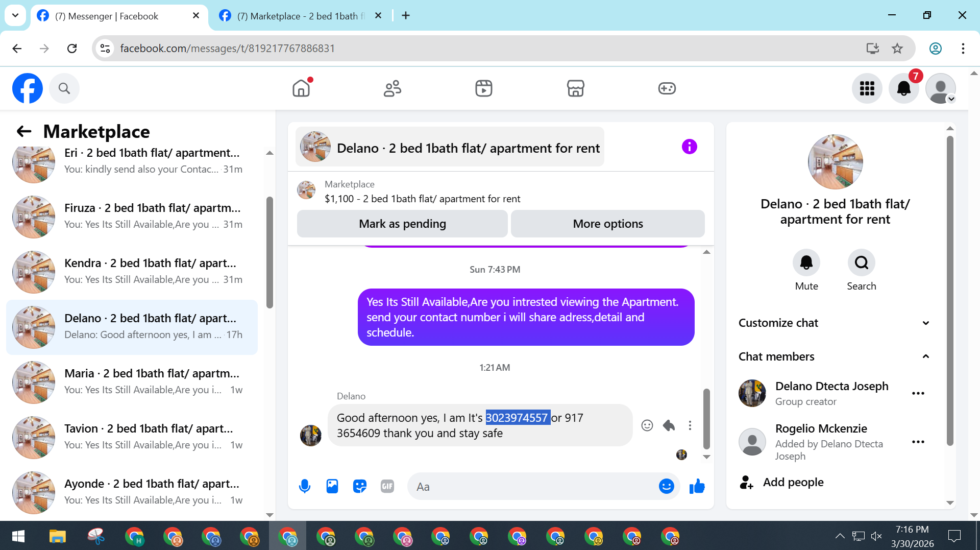Open the Chrome three-dot menu
The width and height of the screenshot is (980, 550).
coord(963,48)
